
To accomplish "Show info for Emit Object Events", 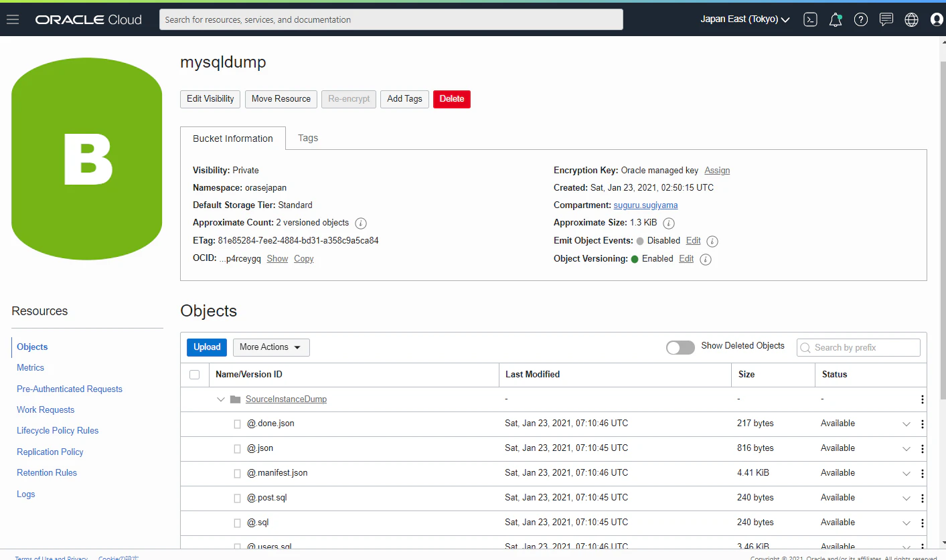I will pos(712,242).
